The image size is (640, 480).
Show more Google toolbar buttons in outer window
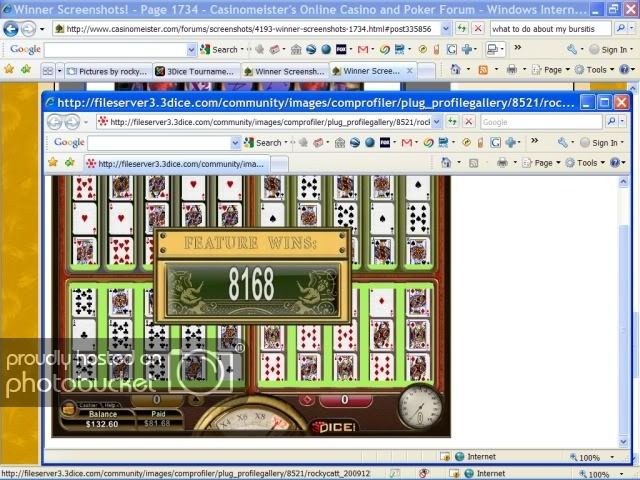pos(518,48)
